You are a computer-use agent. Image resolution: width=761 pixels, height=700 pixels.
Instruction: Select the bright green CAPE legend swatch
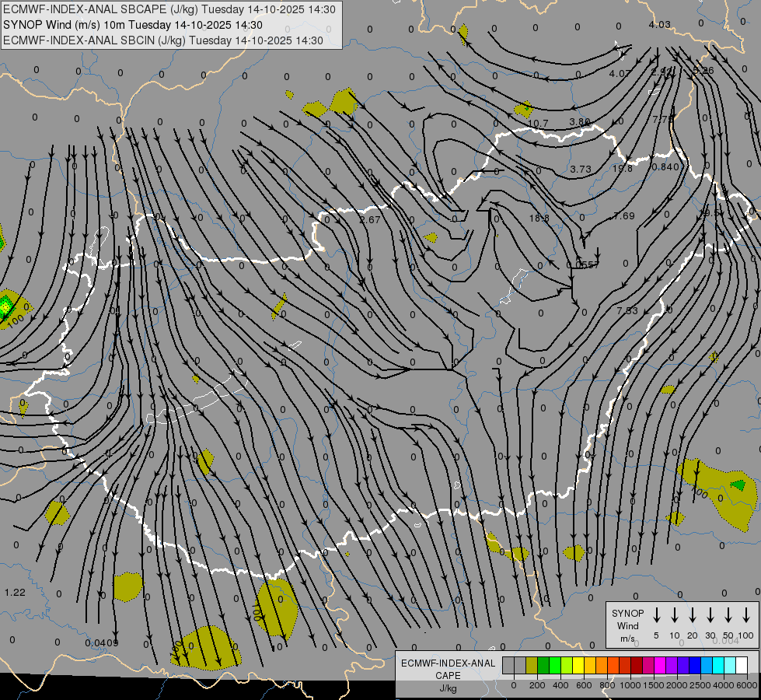coord(555,666)
